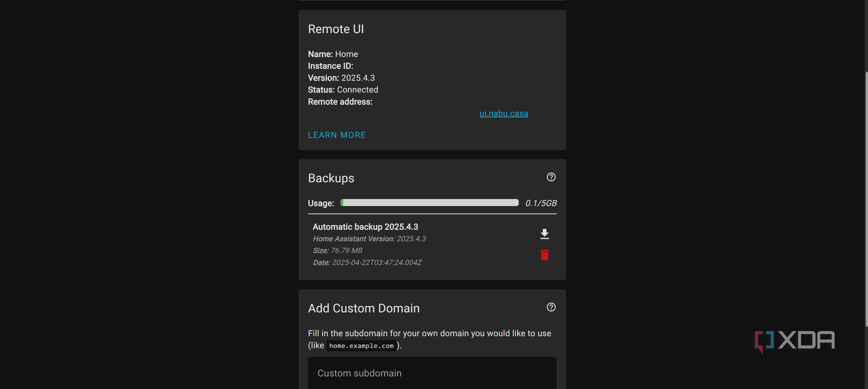
Task: Click the Add Custom Domain heading
Action: pyautogui.click(x=364, y=308)
